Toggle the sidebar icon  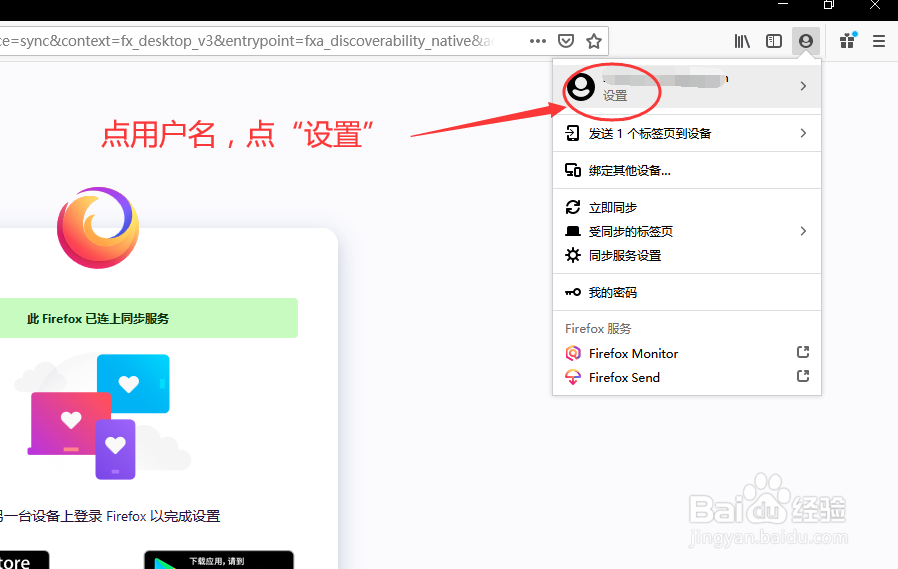[x=774, y=41]
